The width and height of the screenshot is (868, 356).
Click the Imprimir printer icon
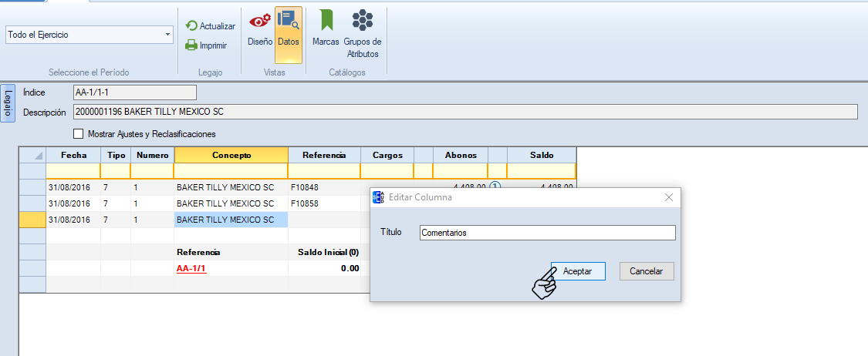point(192,45)
